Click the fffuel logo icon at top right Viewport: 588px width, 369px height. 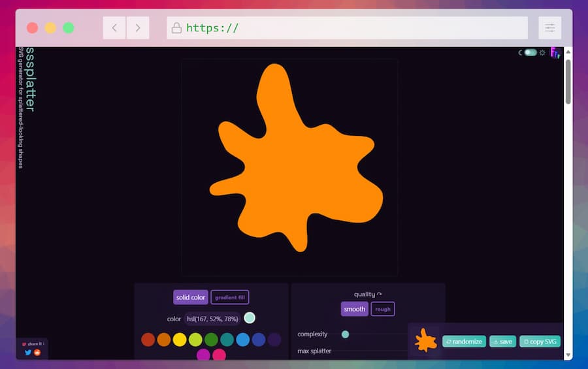(555, 53)
